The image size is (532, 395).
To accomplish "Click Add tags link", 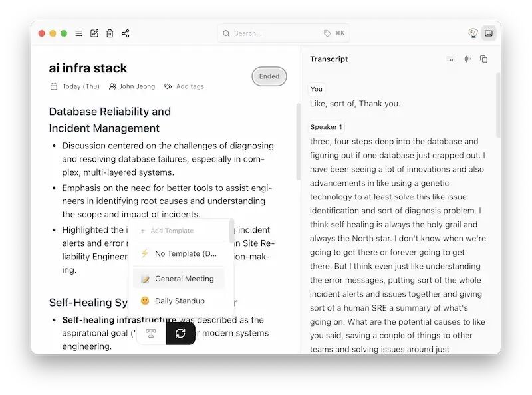I will tap(190, 86).
